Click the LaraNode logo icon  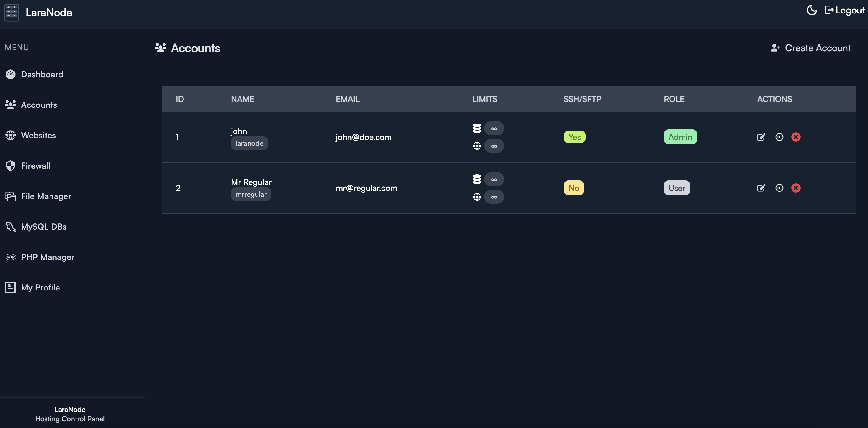point(12,13)
